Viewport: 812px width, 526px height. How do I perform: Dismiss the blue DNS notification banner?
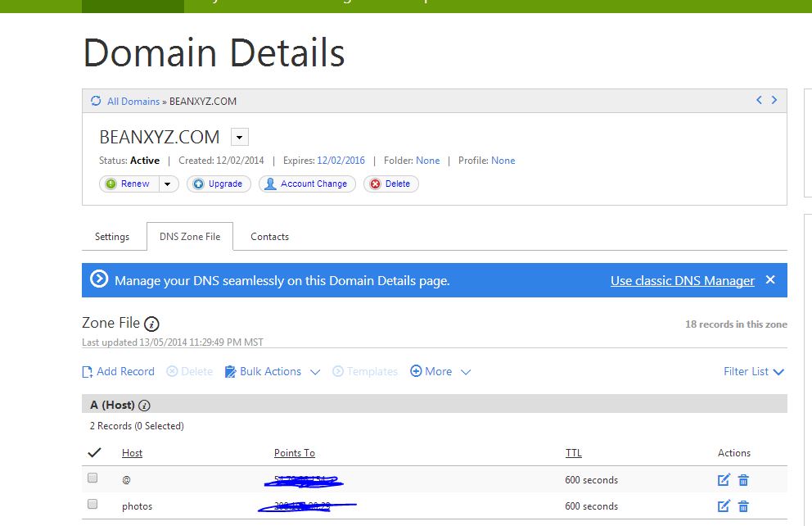click(x=770, y=279)
